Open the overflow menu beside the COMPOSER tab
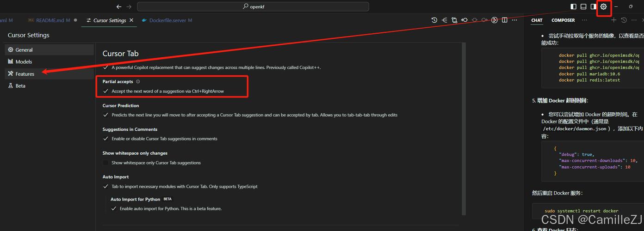Viewport: 644px width, 231px height. tap(584, 20)
